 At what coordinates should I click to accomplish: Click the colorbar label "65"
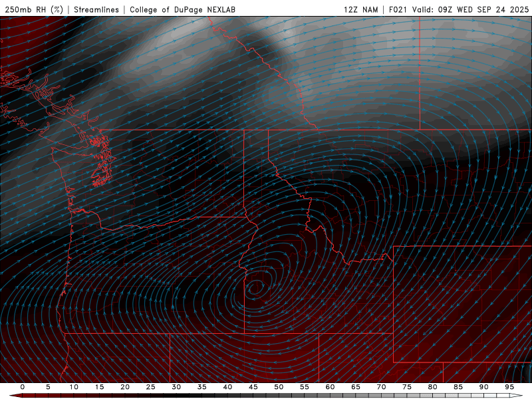tap(356, 387)
